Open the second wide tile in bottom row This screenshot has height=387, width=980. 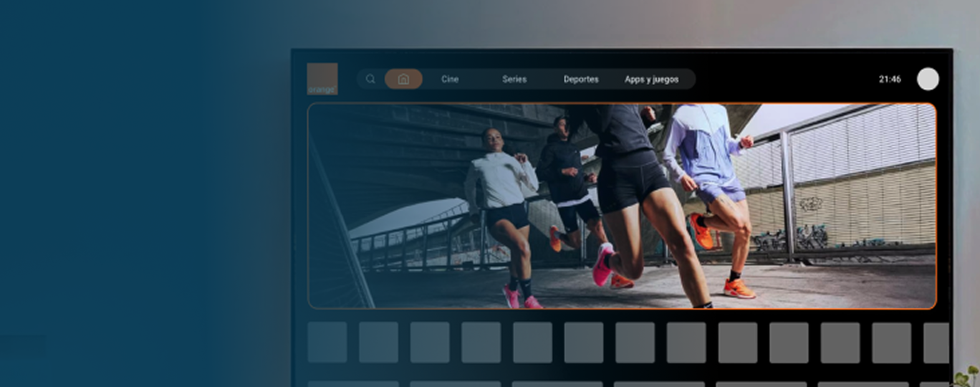click(x=456, y=383)
